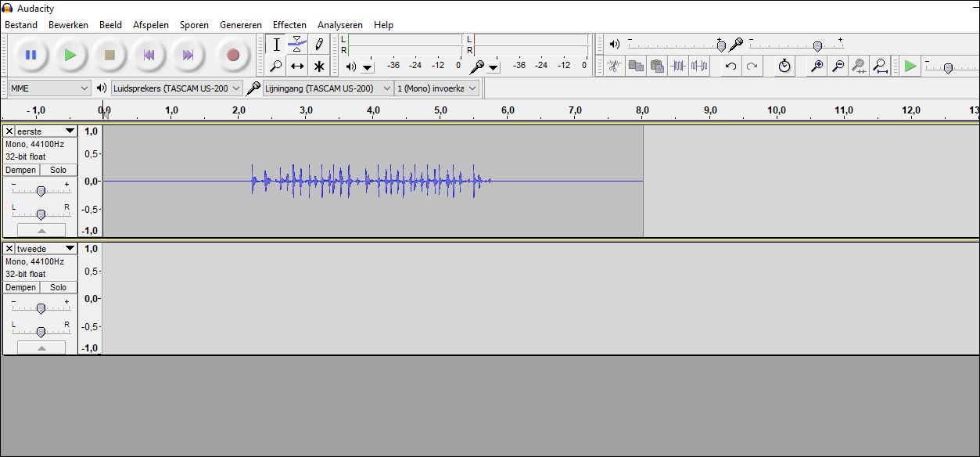Solo the eerste track
The width and height of the screenshot is (980, 457).
(x=59, y=170)
